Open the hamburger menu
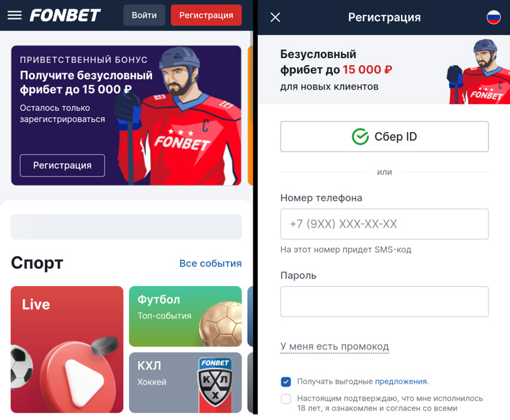Viewport: 510px width, 420px height. (14, 15)
